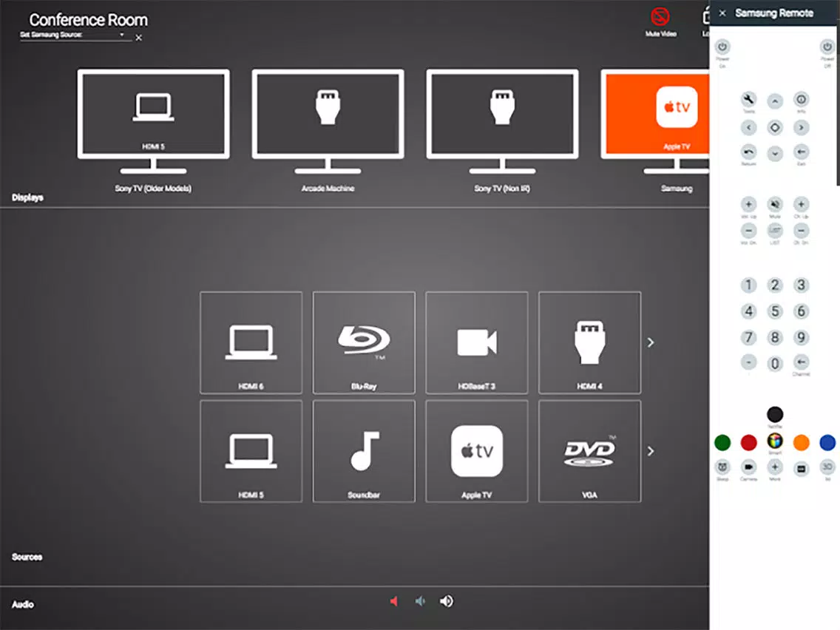Click the green color button on the remote
The image size is (840, 630).
pyautogui.click(x=722, y=442)
